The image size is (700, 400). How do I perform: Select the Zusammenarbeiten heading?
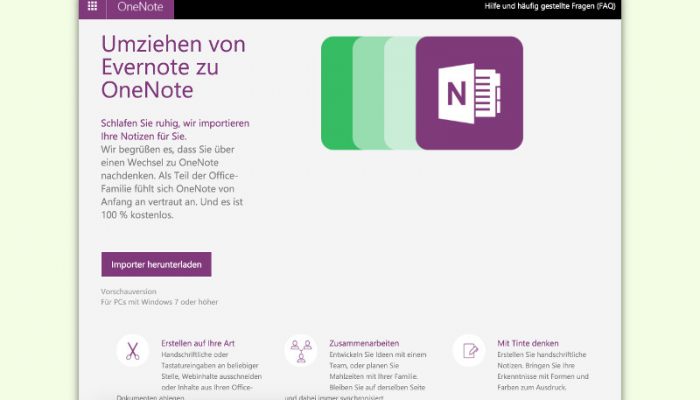click(364, 343)
